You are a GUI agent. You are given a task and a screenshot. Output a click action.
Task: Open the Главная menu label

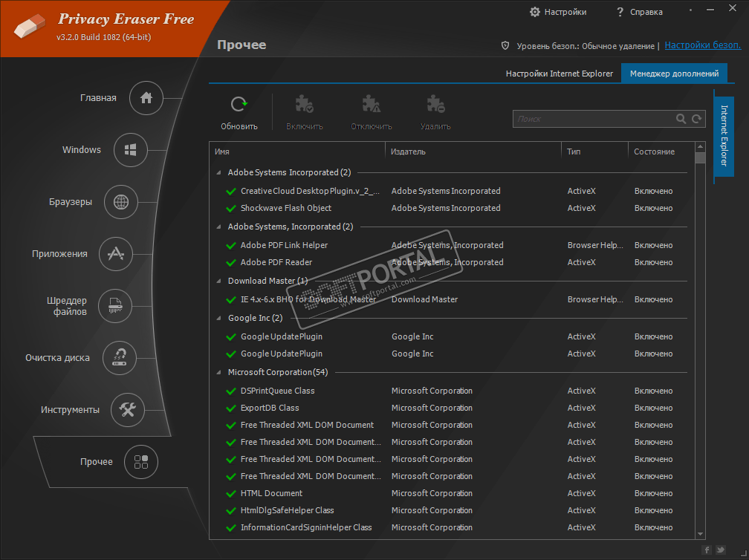(98, 98)
